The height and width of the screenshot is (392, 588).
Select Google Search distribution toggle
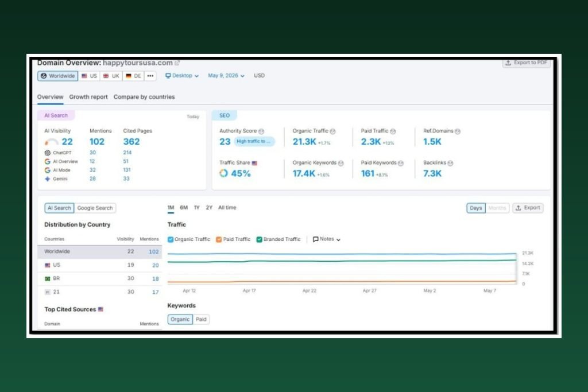click(x=95, y=208)
